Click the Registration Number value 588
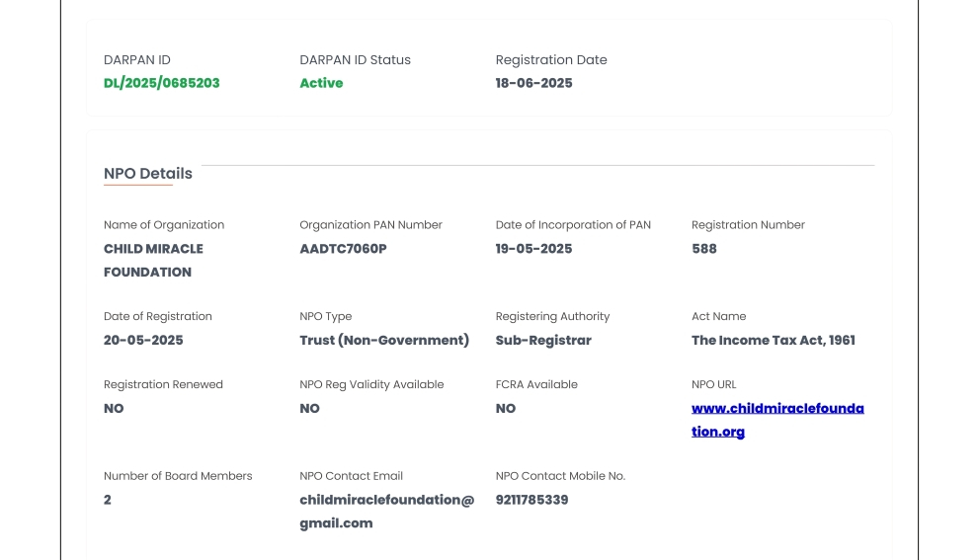The width and height of the screenshot is (979, 560). point(703,249)
